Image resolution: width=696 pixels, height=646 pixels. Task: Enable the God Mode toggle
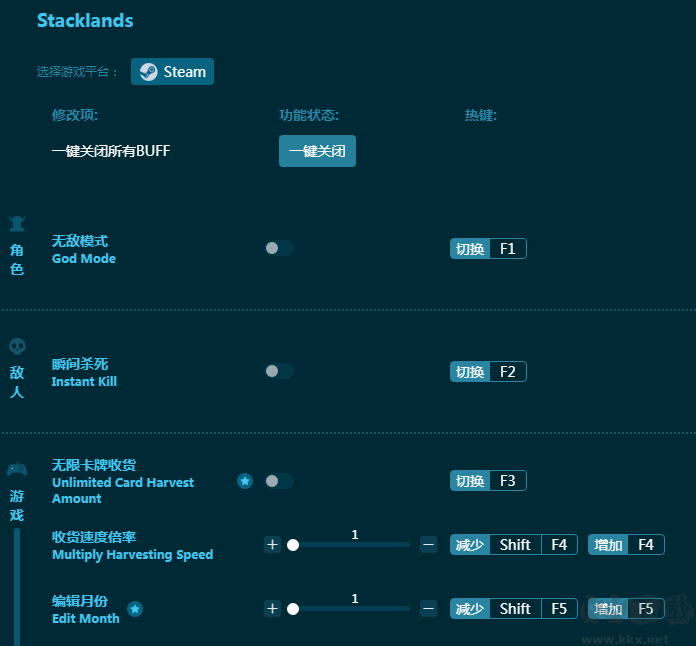click(x=279, y=248)
